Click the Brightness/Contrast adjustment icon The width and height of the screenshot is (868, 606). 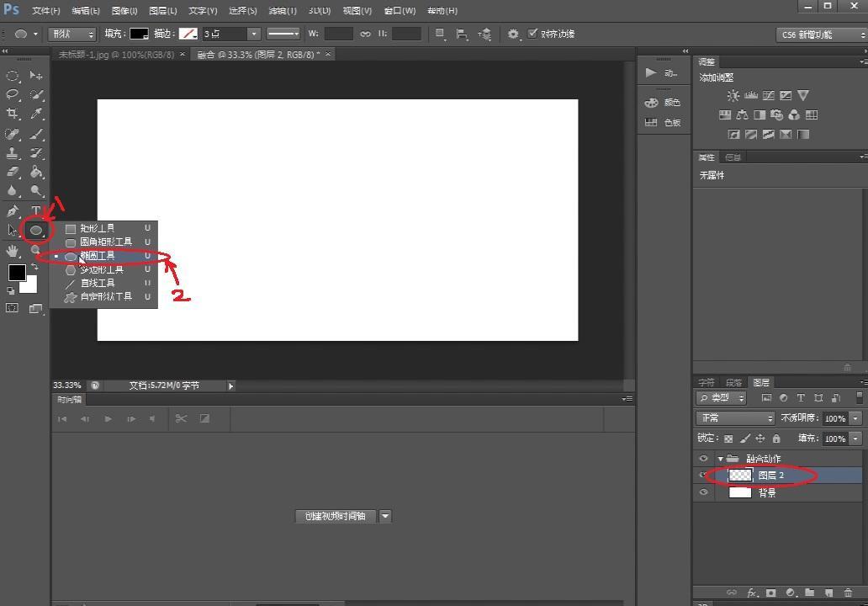coord(733,96)
